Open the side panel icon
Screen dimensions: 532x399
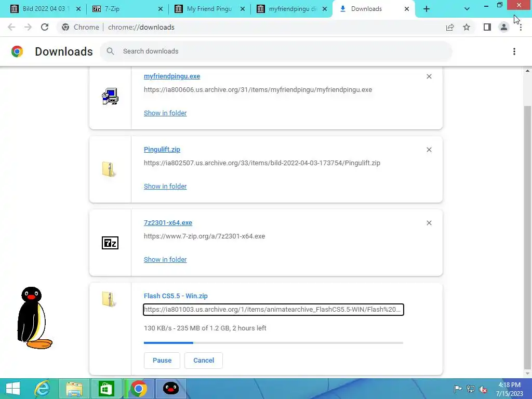(x=487, y=27)
